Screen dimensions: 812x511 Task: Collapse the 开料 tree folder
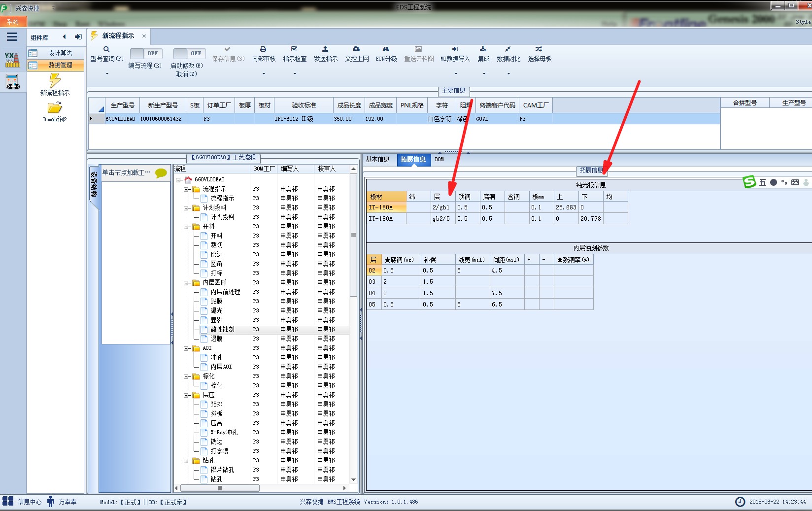point(187,227)
